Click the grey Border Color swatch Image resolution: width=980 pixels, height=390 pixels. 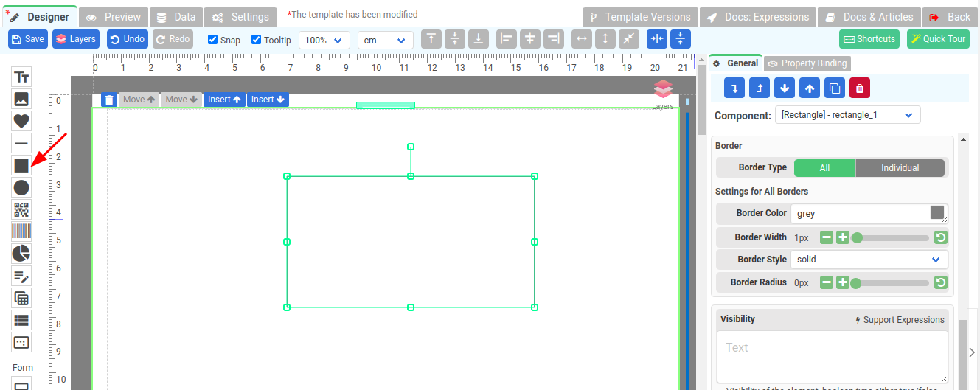pos(937,213)
